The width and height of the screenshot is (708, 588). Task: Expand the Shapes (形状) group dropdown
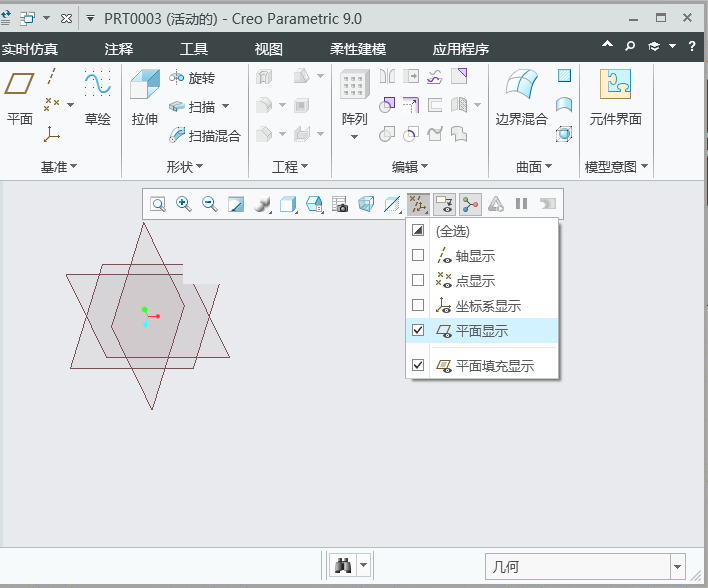point(184,167)
